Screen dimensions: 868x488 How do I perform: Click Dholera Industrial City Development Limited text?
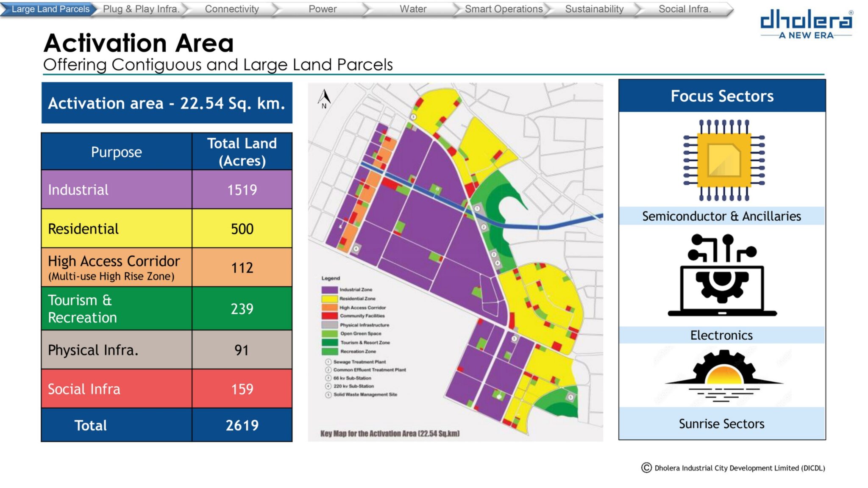[x=740, y=468]
